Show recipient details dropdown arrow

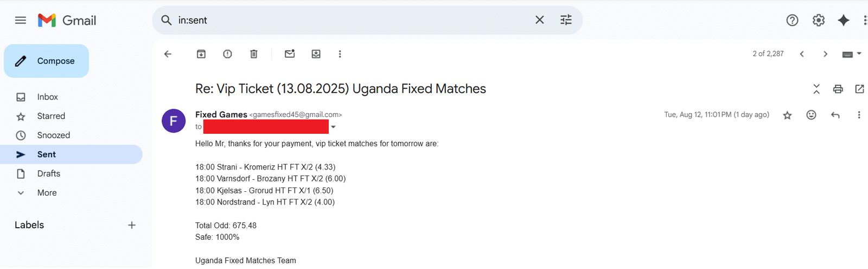[x=333, y=127]
